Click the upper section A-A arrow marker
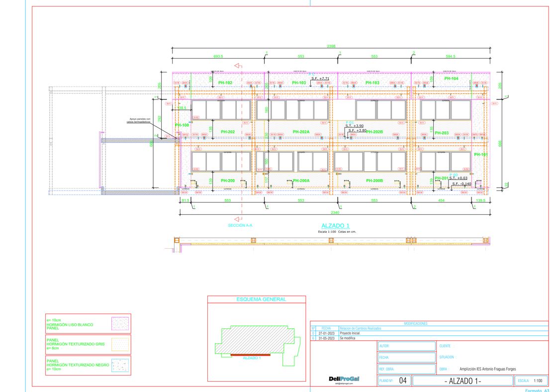554x392 pixels. coord(238,66)
